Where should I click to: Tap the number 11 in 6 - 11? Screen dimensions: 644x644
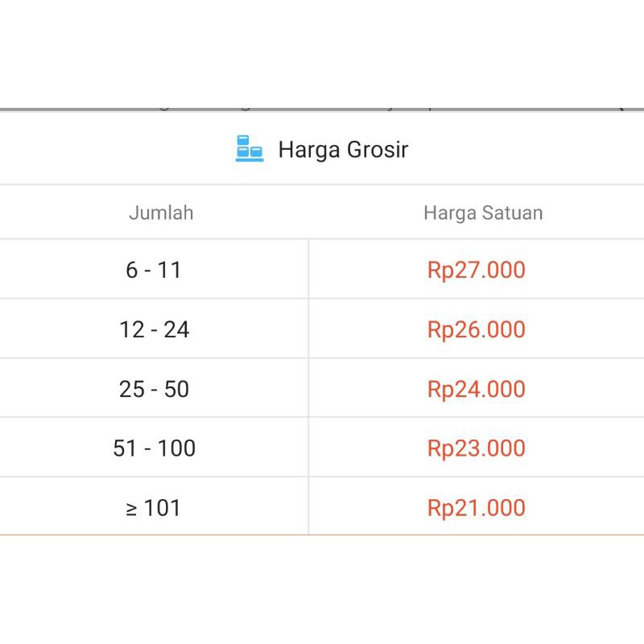click(x=169, y=270)
